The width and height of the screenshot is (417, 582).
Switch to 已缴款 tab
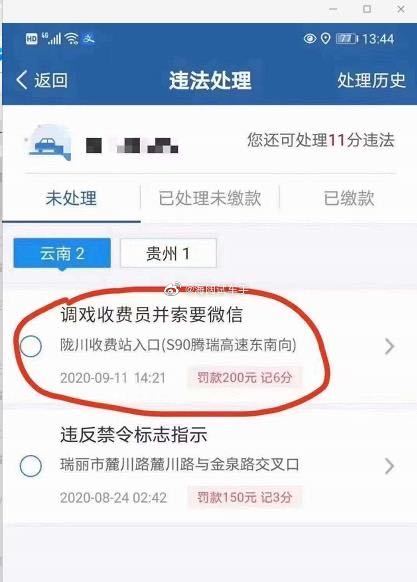click(x=349, y=198)
